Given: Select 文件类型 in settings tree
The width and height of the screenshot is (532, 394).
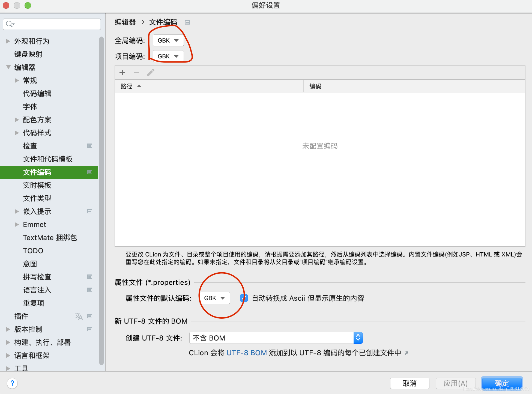Looking at the screenshot, I should click(37, 198).
